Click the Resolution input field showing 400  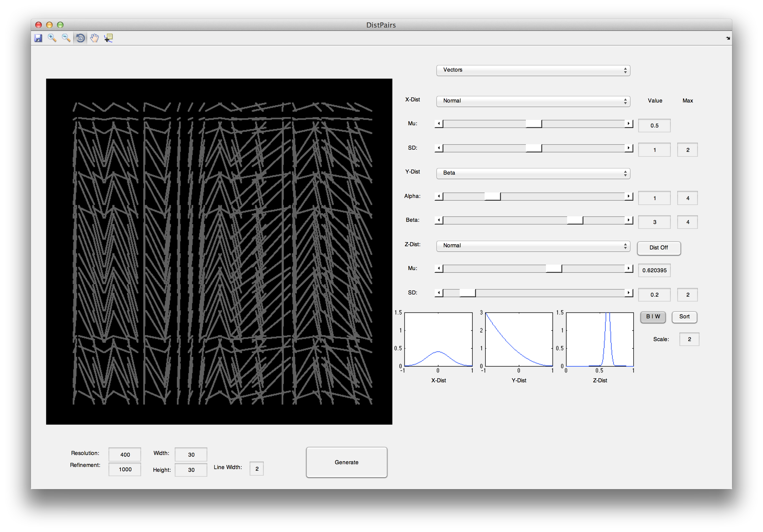(x=125, y=455)
